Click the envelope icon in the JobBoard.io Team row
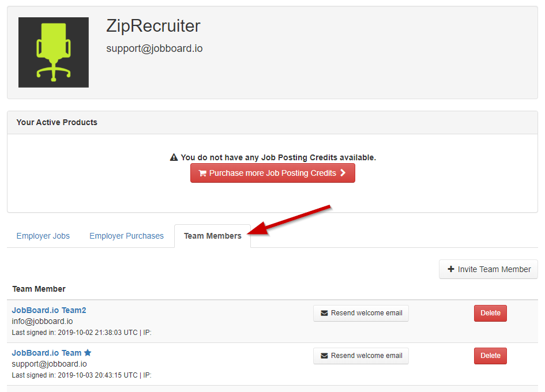545x392 pixels. (x=324, y=356)
